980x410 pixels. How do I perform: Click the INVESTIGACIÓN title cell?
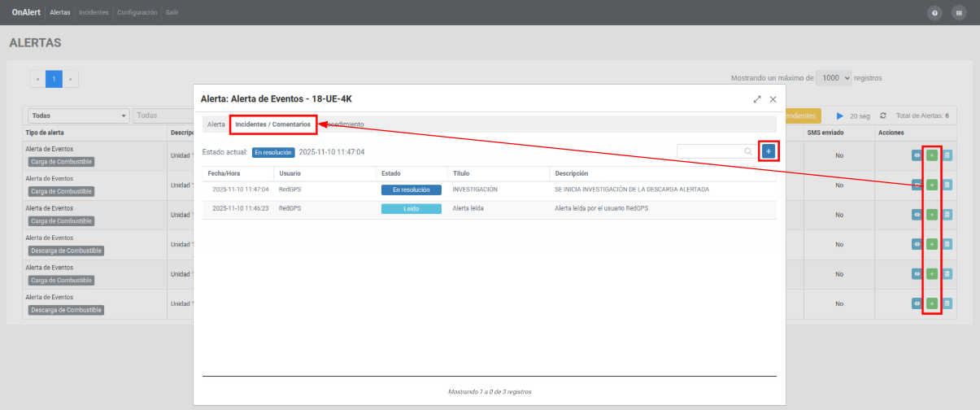(475, 190)
